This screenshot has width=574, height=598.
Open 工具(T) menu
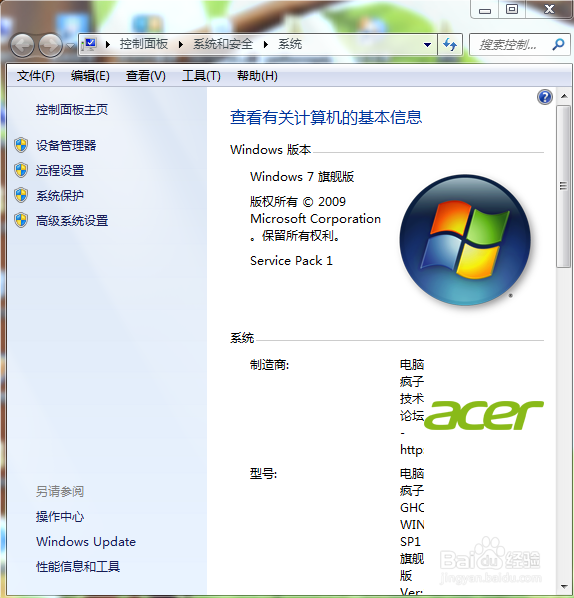coord(201,76)
